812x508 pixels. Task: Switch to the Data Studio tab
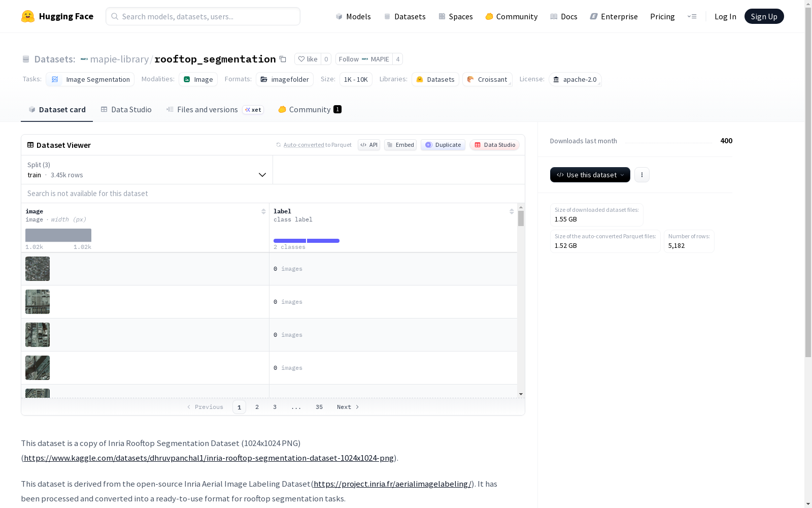(x=126, y=109)
